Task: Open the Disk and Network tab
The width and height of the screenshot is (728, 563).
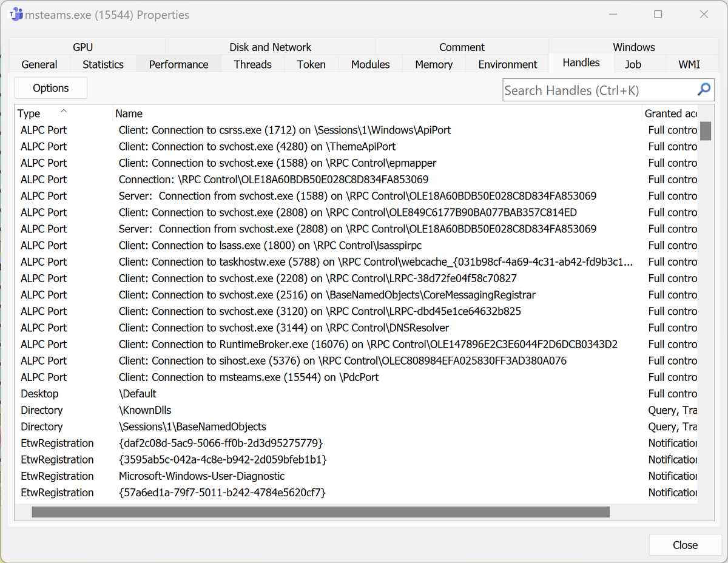Action: 270,47
